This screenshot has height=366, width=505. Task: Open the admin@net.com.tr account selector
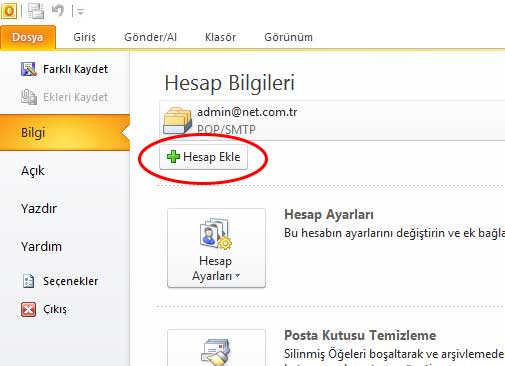click(x=332, y=120)
